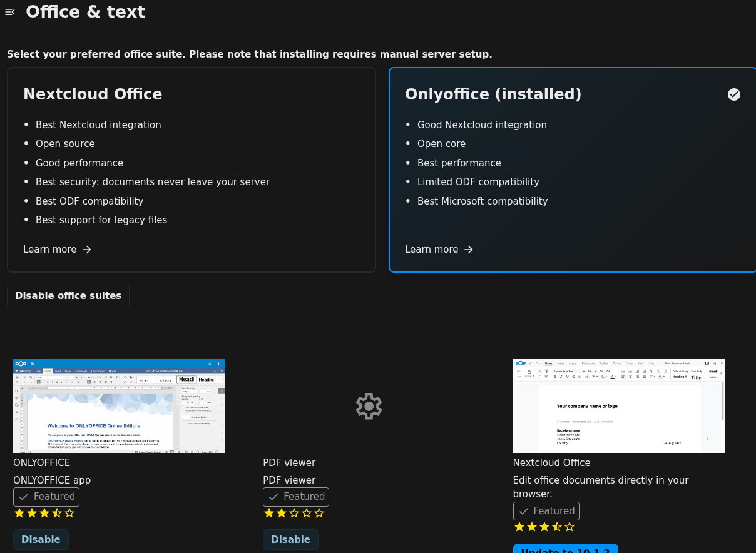
Task: Click the star rating under Nextcloud Office app
Action: click(x=544, y=527)
